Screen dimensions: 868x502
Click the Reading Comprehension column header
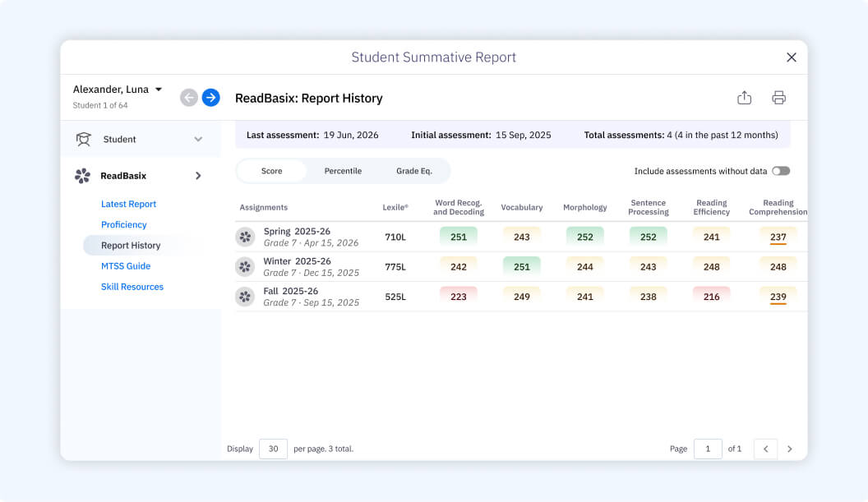(x=778, y=208)
